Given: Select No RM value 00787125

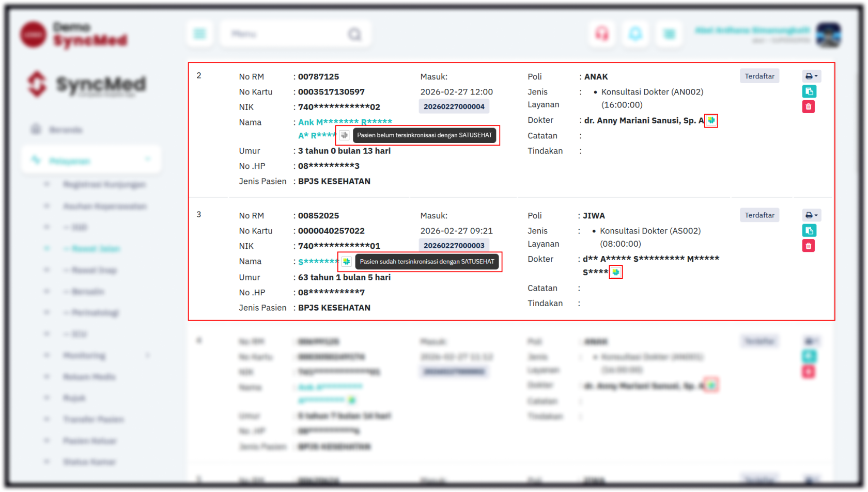Looking at the screenshot, I should (x=319, y=77).
